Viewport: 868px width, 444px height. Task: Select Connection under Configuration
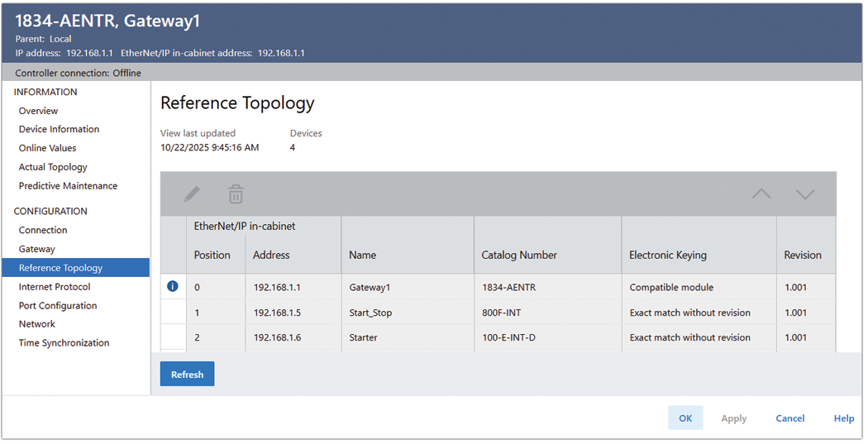[x=43, y=230]
